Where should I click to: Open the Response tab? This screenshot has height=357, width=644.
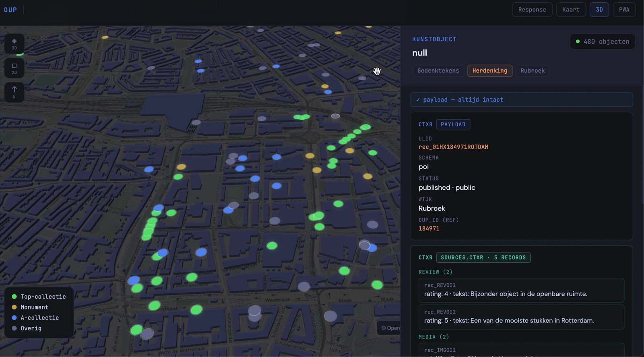pos(532,10)
